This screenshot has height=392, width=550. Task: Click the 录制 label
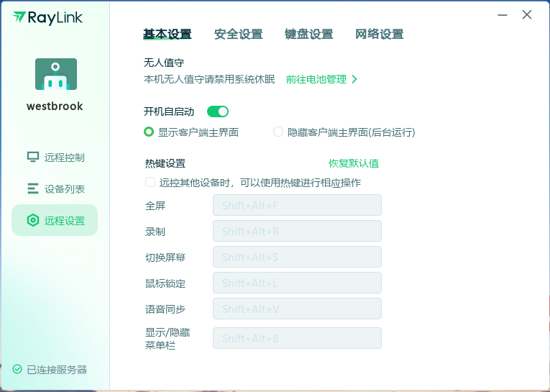155,232
